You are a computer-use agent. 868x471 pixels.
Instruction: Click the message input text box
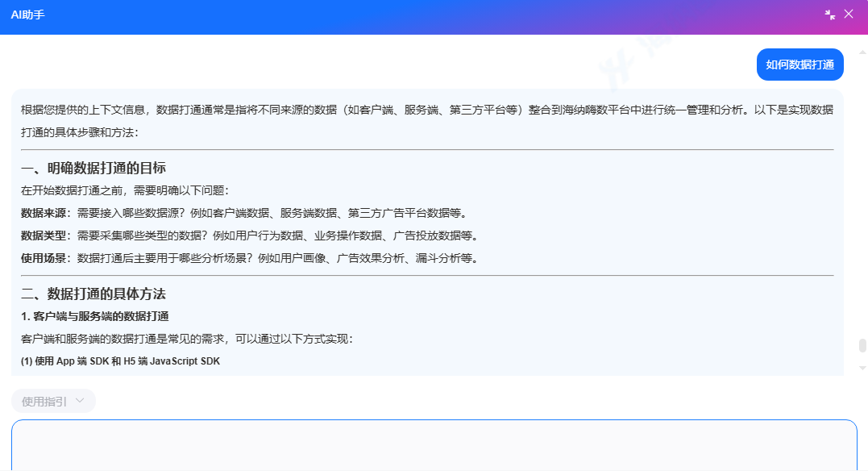(x=434, y=445)
